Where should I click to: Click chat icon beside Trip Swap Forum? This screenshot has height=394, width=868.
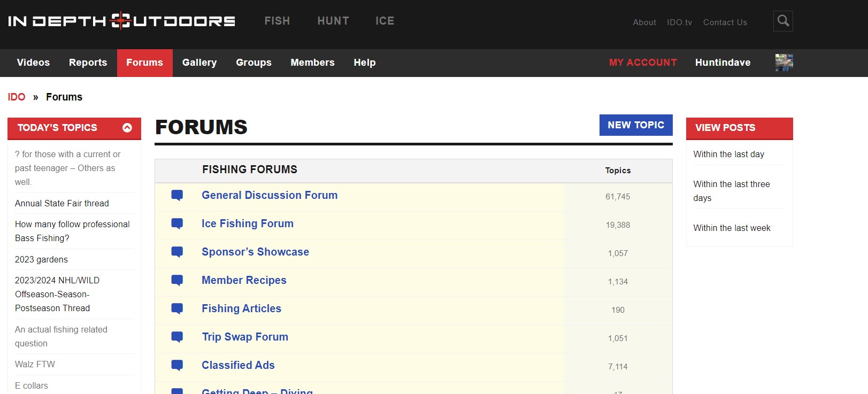click(x=177, y=337)
